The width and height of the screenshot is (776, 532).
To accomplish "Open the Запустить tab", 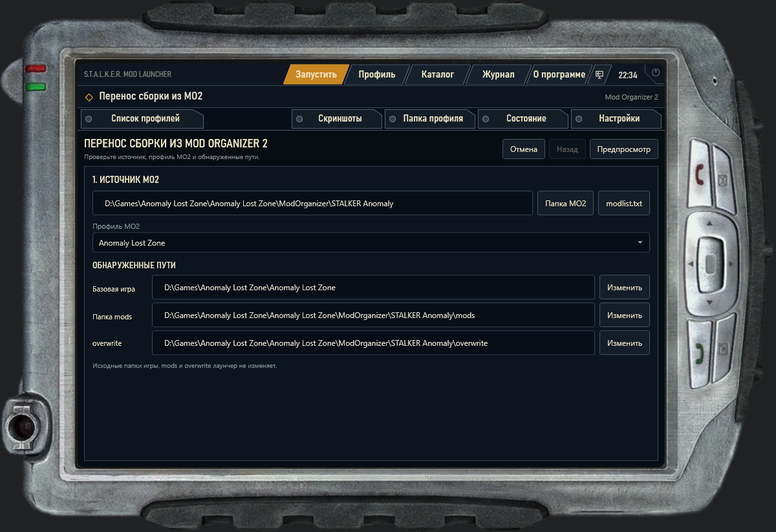I will [x=316, y=74].
